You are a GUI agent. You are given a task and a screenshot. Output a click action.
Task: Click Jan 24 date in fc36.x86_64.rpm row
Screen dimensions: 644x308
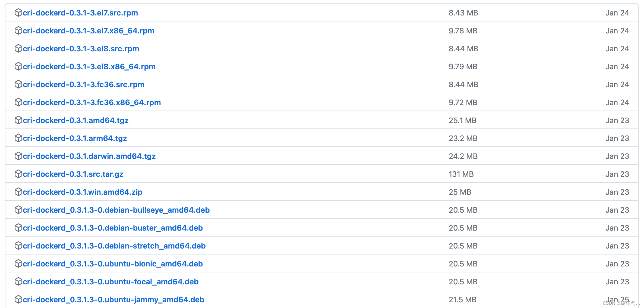click(617, 102)
